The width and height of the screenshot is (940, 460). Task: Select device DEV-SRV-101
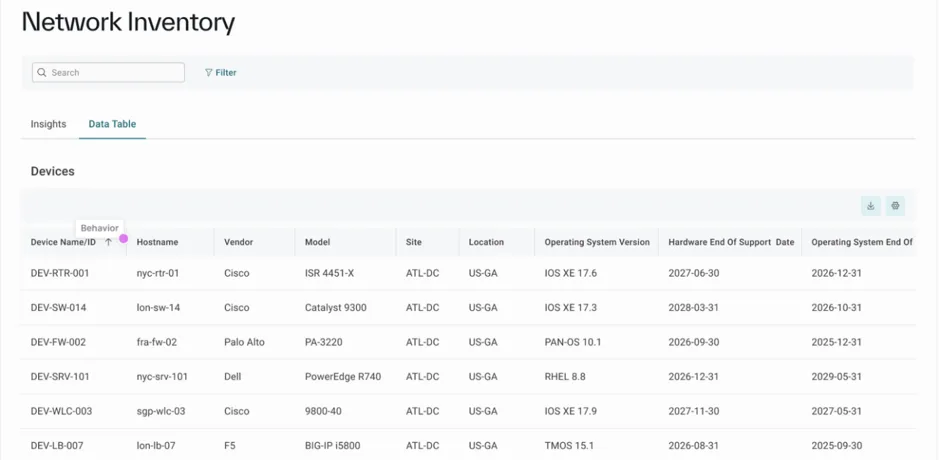tap(60, 377)
